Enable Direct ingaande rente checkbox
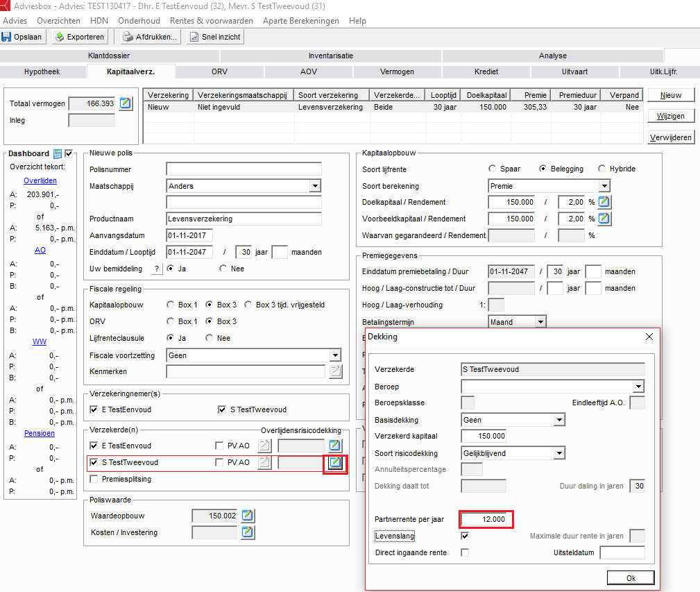The height and width of the screenshot is (592, 700). point(466,552)
